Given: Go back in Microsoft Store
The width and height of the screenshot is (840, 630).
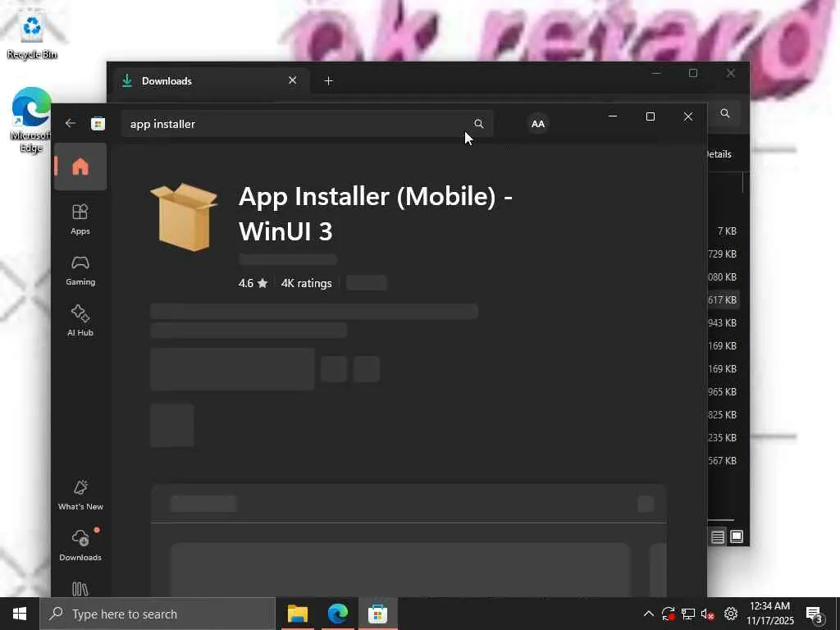Looking at the screenshot, I should coord(71,124).
